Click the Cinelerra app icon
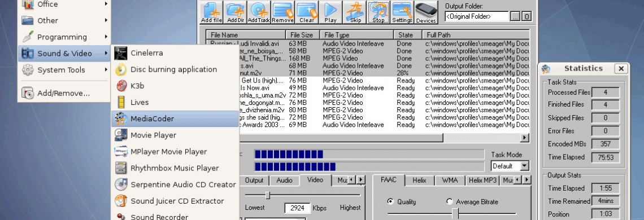Viewport: 644px width, 220px height. (121, 53)
